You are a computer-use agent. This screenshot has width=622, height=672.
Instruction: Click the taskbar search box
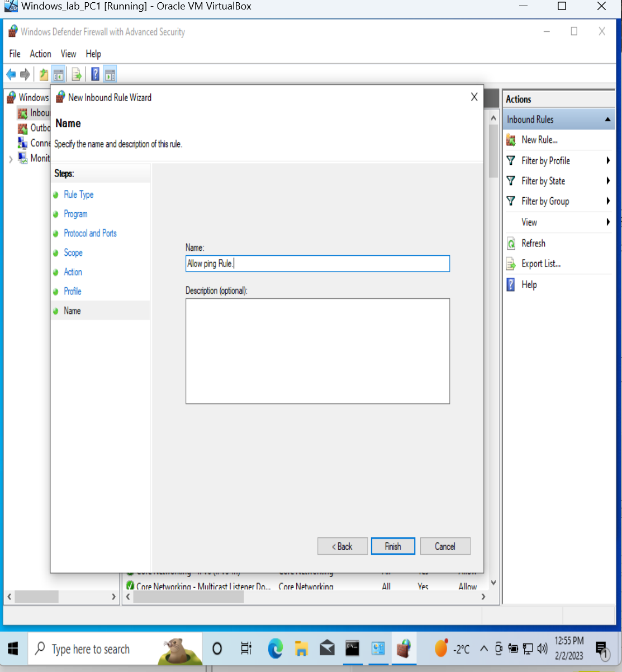115,649
